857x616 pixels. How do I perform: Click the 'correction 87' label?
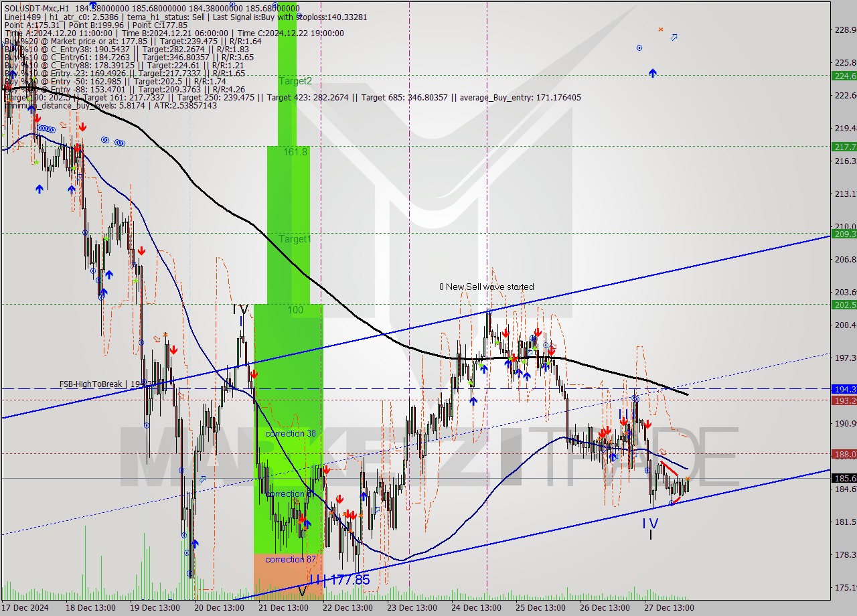291,559
